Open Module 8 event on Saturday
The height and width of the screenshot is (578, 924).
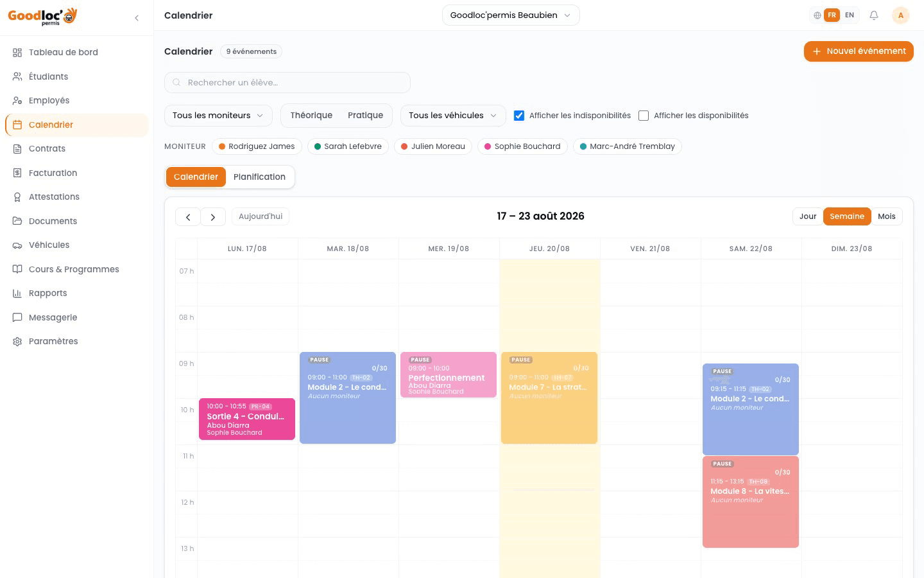click(x=751, y=502)
